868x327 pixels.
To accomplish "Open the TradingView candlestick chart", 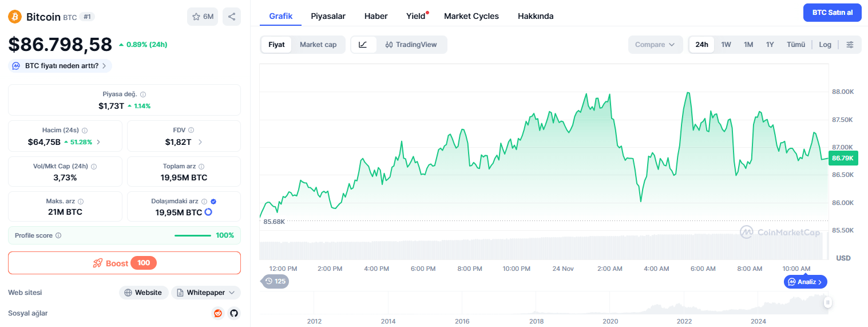I will click(411, 45).
